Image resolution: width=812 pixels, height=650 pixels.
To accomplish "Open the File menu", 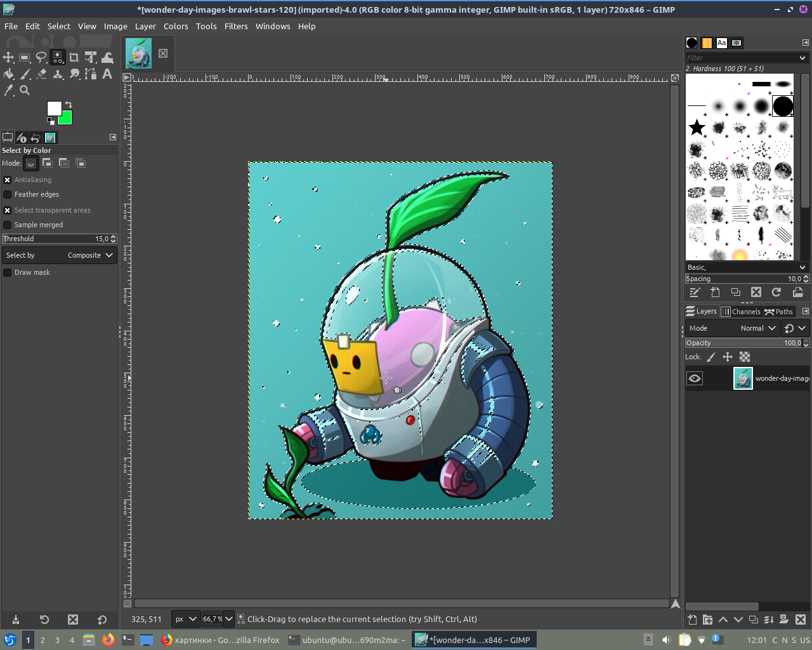I will tap(11, 26).
